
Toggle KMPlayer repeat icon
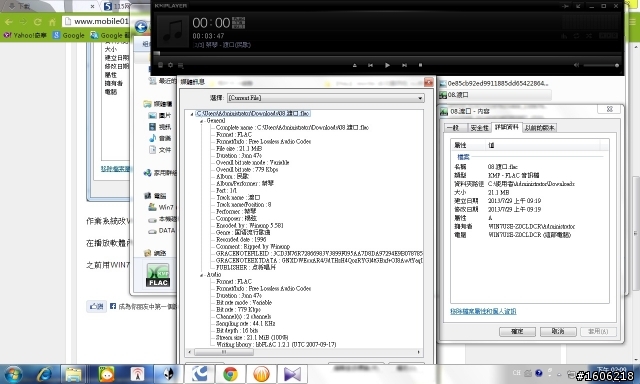[576, 36]
